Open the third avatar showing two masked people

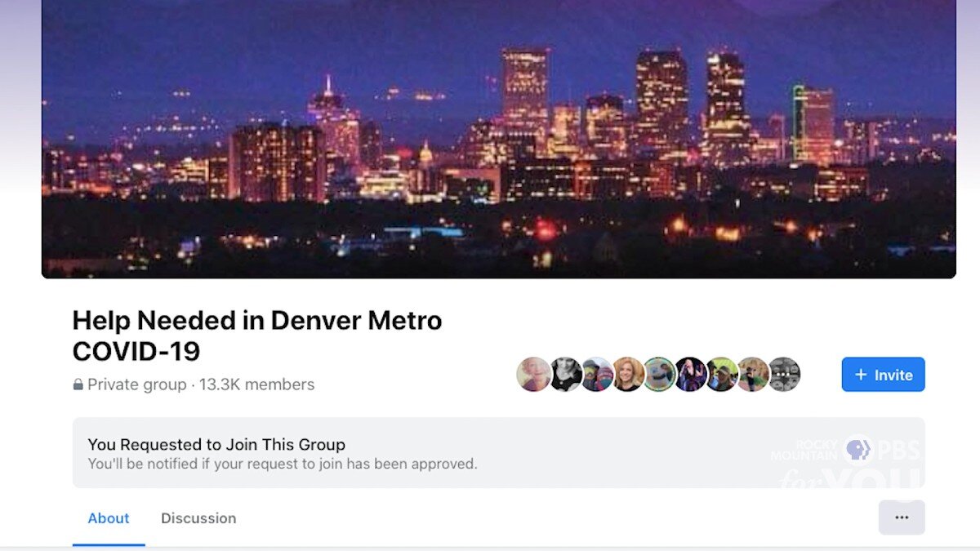597,375
